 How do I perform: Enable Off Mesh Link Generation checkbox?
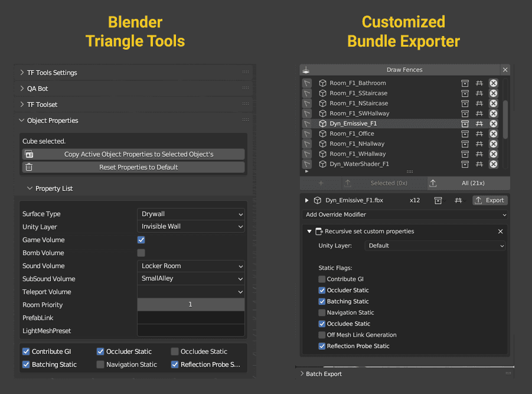point(322,335)
